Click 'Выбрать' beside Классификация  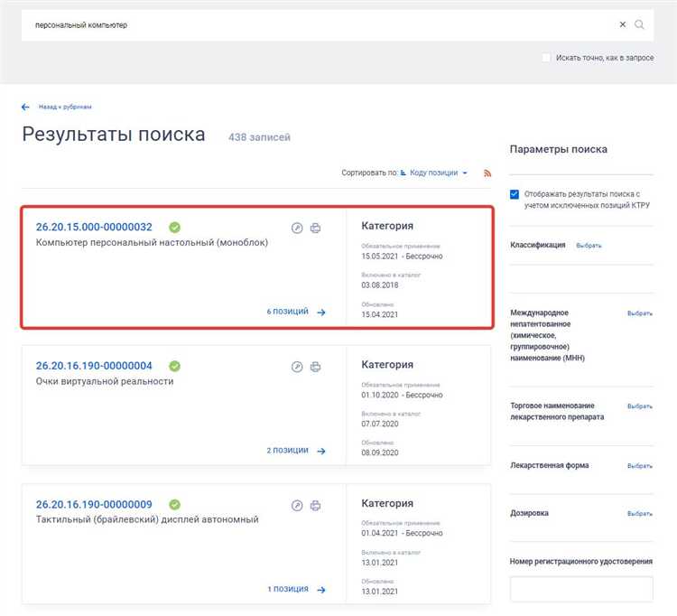pos(589,246)
